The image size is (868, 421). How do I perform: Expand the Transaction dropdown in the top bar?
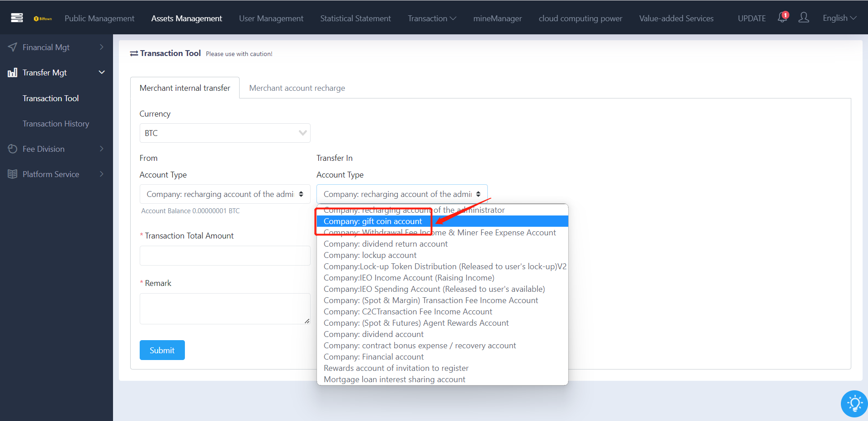pos(432,18)
